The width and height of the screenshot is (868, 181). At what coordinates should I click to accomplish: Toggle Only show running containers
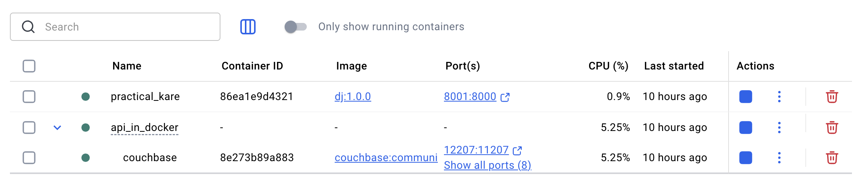coord(295,27)
